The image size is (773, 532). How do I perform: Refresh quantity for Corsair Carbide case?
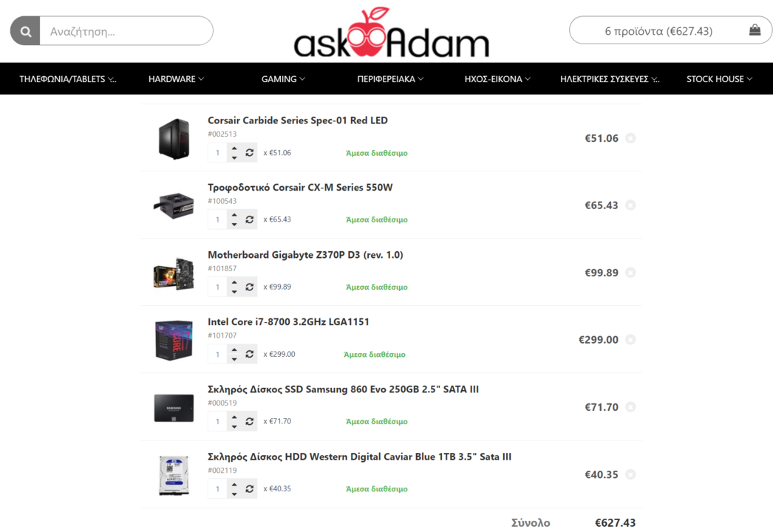(250, 153)
